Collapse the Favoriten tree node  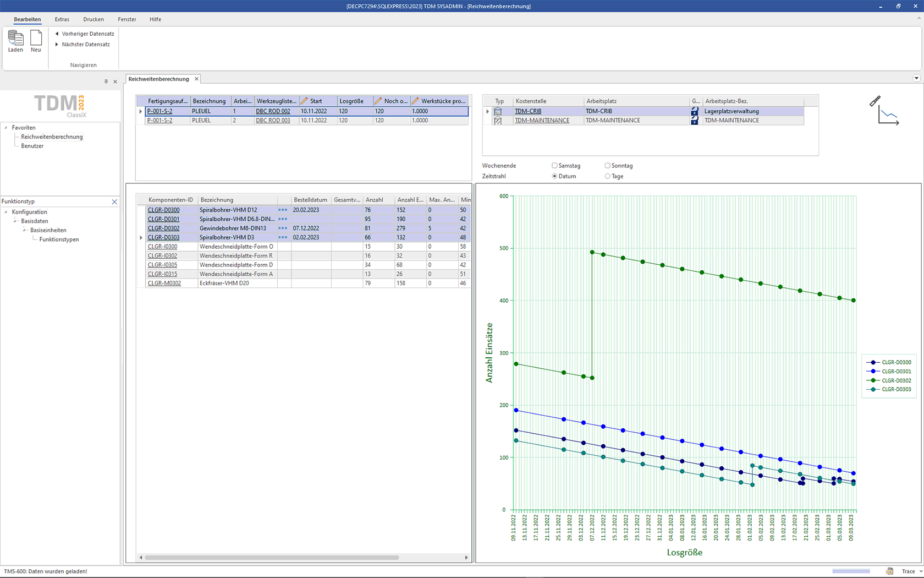6,128
